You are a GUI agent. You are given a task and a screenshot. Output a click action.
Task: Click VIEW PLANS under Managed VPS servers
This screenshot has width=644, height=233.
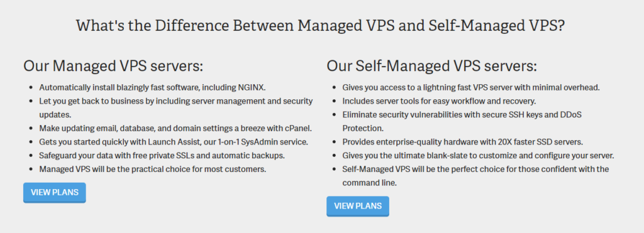pyautogui.click(x=55, y=192)
